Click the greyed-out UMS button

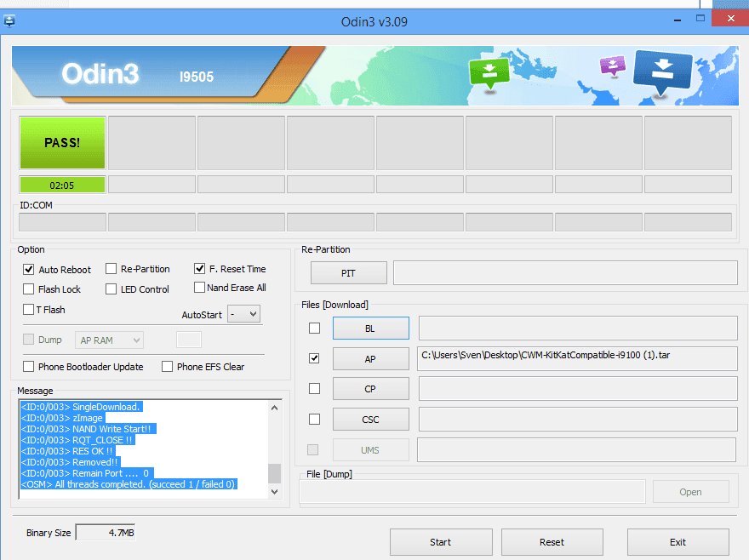(371, 450)
